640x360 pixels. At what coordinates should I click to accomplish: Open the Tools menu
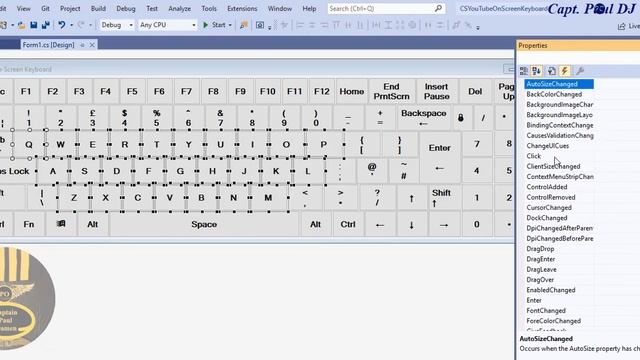tap(209, 9)
